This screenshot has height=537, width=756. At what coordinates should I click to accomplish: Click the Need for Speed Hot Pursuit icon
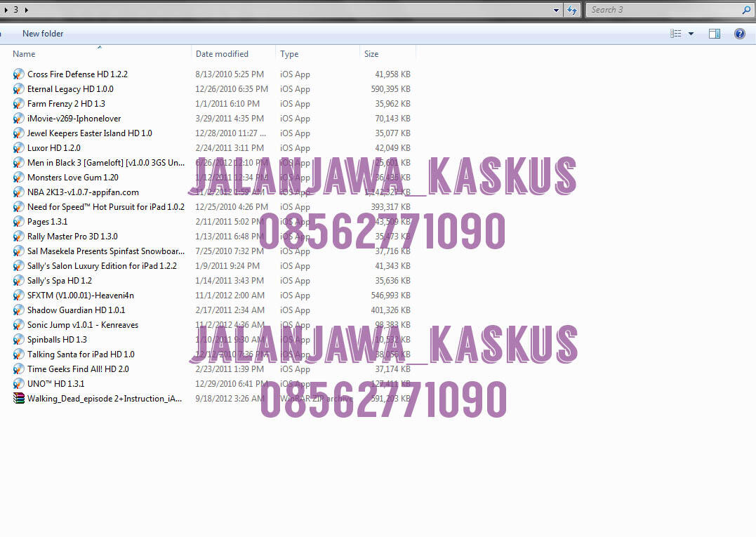click(18, 207)
